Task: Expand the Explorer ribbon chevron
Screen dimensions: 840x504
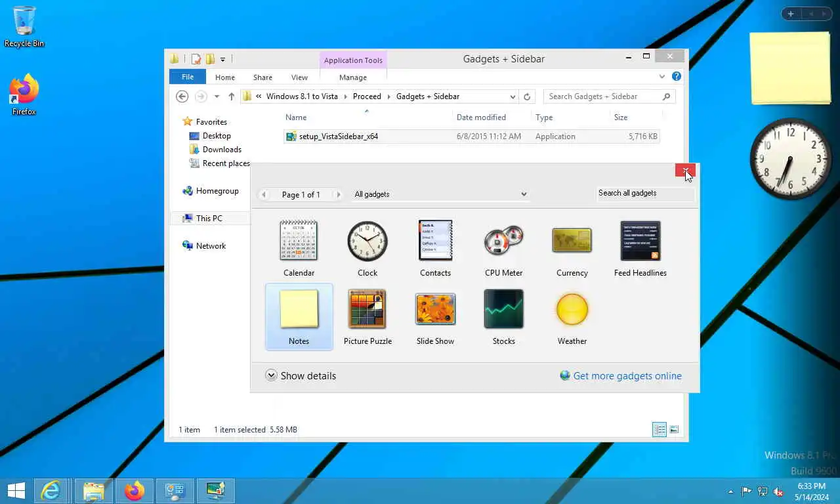Action: (x=662, y=77)
